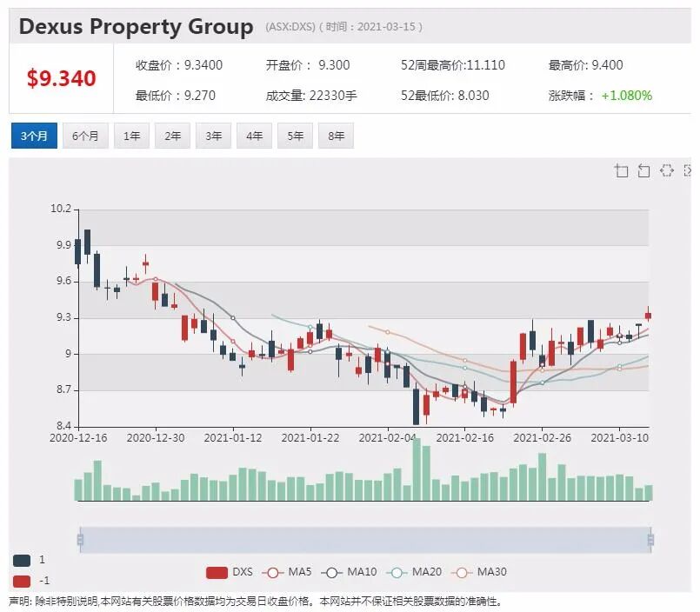Click the 最高价: 9.400 value
The height and width of the screenshot is (612, 700).
pyautogui.click(x=585, y=65)
